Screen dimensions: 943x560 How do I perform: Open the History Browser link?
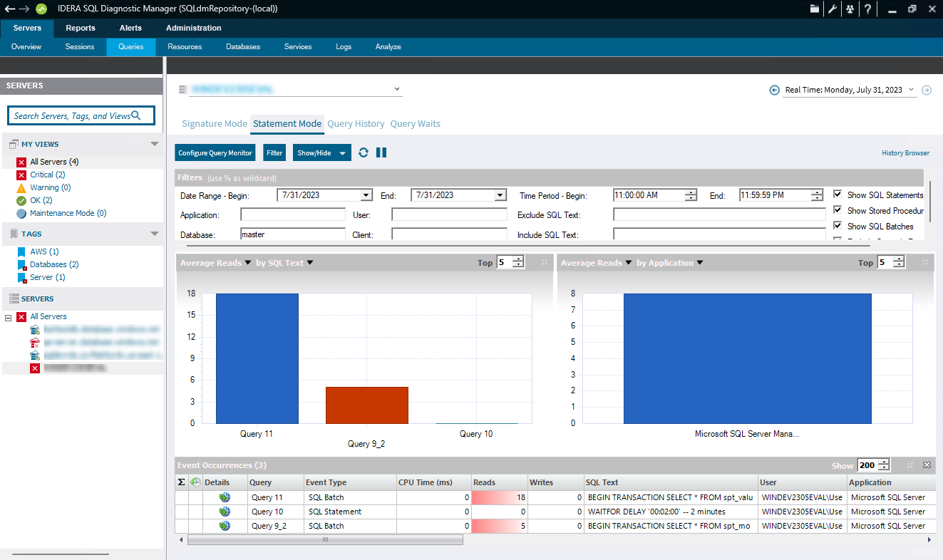click(905, 153)
